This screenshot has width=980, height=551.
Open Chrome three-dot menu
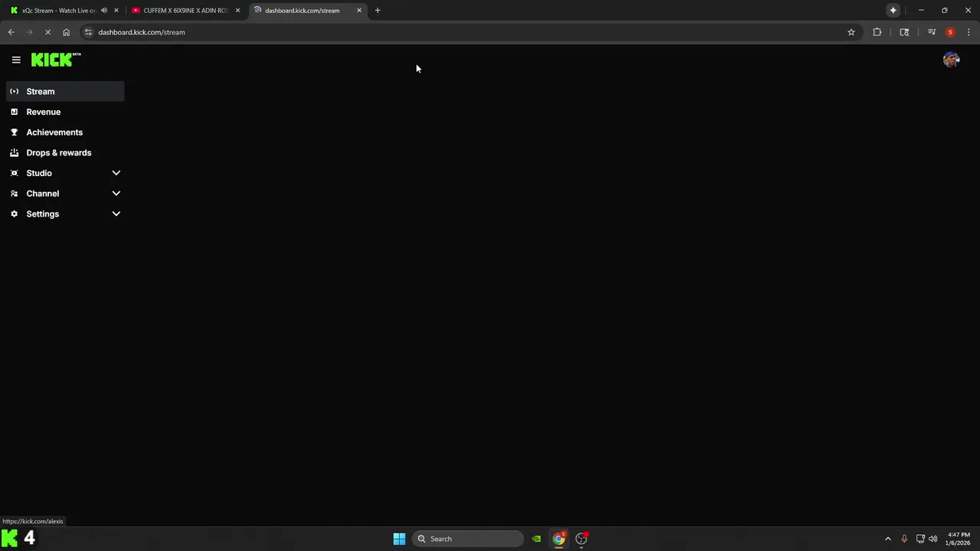[969, 32]
